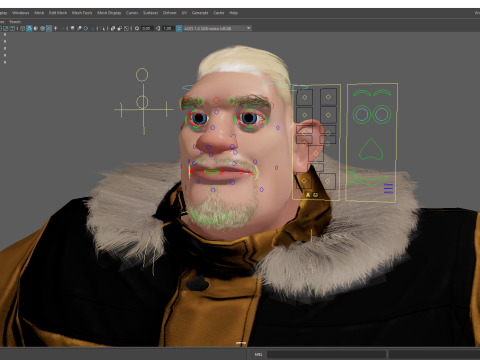Screen dimensions: 480x360
Task: Click the command result field
Action: click(x=434, y=354)
